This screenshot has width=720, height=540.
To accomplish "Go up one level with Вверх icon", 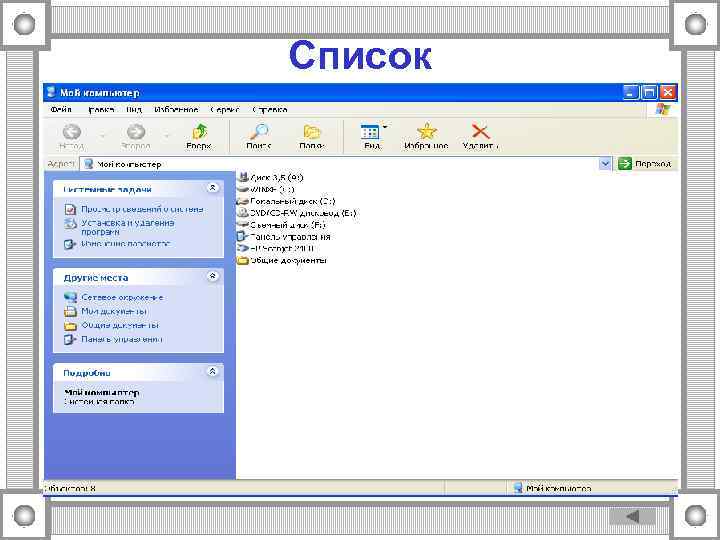I will click(199, 132).
